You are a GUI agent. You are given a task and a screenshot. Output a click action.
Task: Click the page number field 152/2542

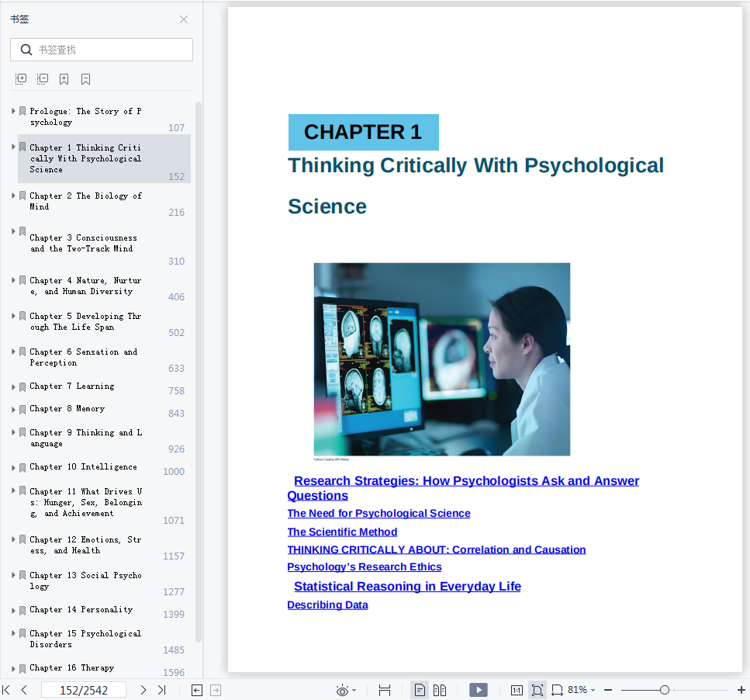[x=84, y=690]
